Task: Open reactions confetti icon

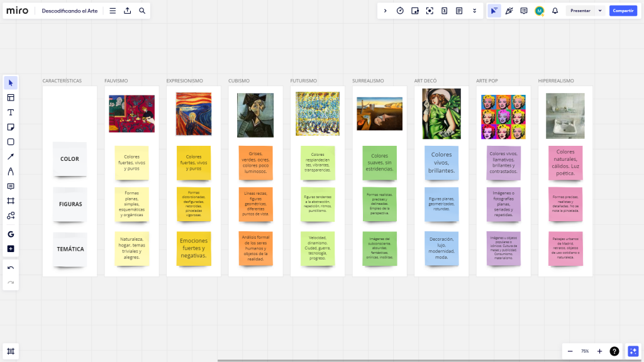Action: (509, 11)
